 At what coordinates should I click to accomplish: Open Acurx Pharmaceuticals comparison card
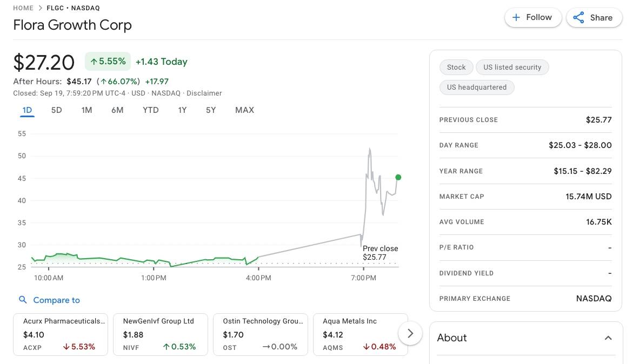coord(61,334)
